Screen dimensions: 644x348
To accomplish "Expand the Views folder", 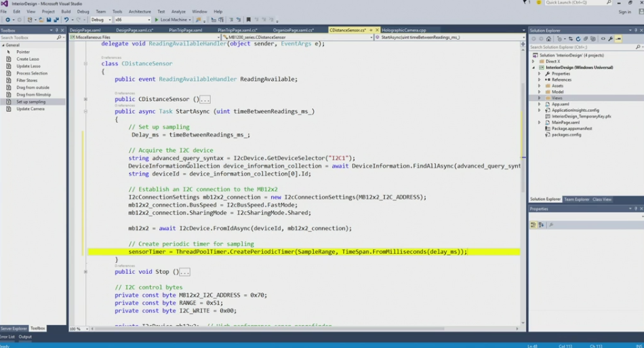I will click(x=540, y=98).
